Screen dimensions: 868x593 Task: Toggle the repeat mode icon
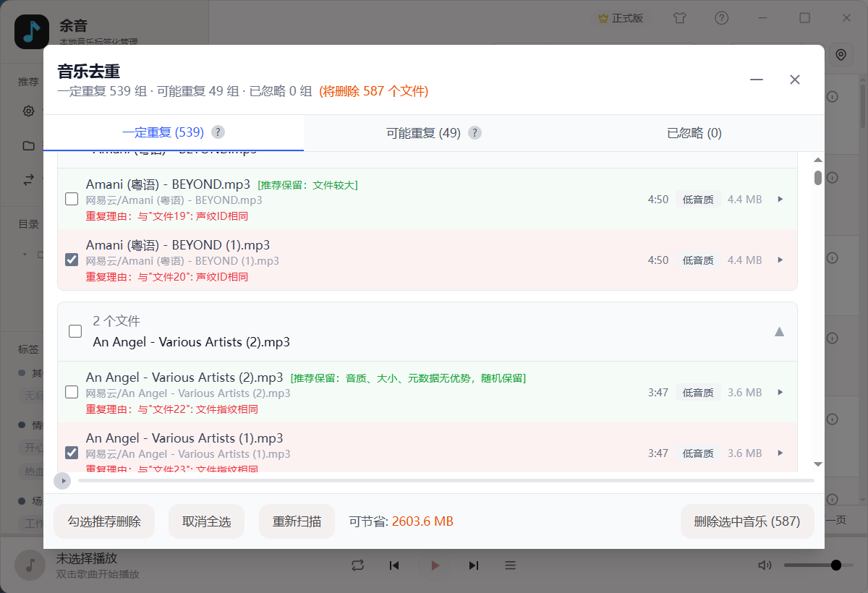(x=357, y=566)
